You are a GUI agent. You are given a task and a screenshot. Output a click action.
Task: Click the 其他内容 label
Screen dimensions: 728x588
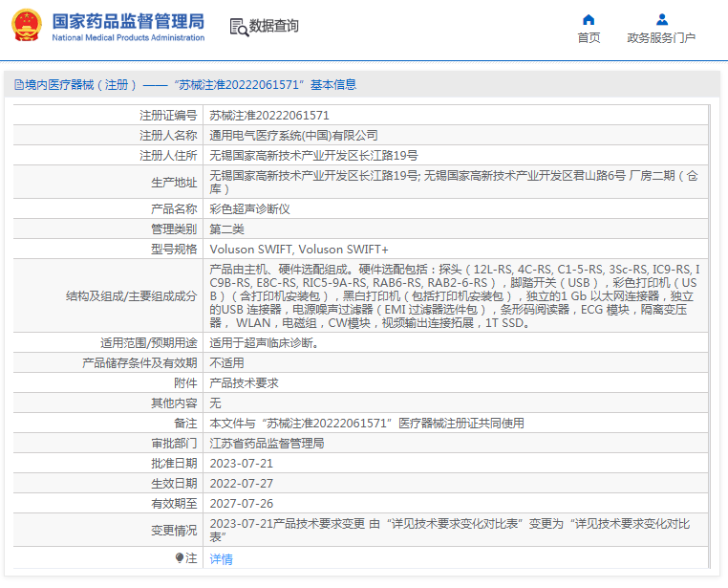pyautogui.click(x=174, y=403)
